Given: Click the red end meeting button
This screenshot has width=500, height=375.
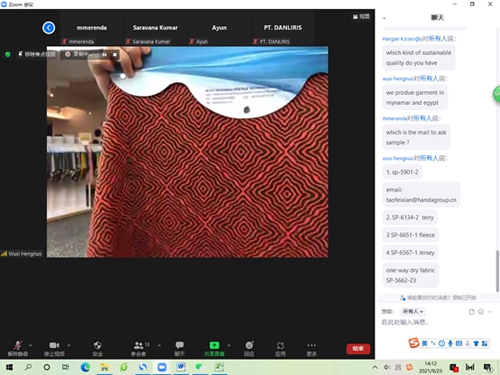Looking at the screenshot, I should (358, 348).
